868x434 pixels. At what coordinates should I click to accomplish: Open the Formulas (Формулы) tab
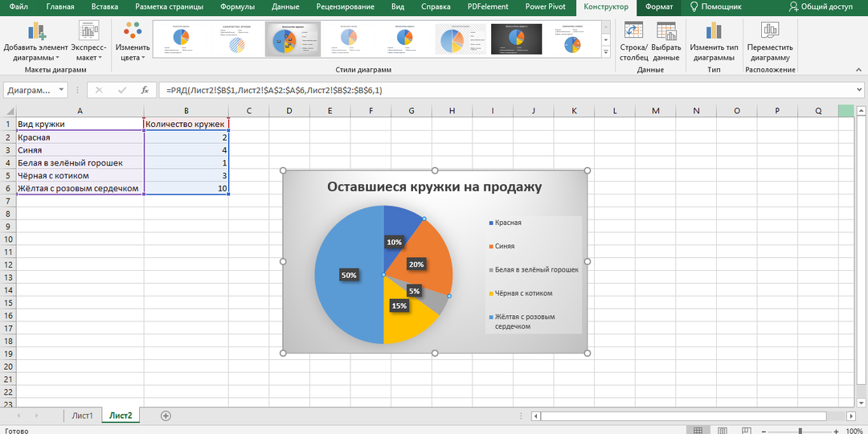[x=237, y=7]
